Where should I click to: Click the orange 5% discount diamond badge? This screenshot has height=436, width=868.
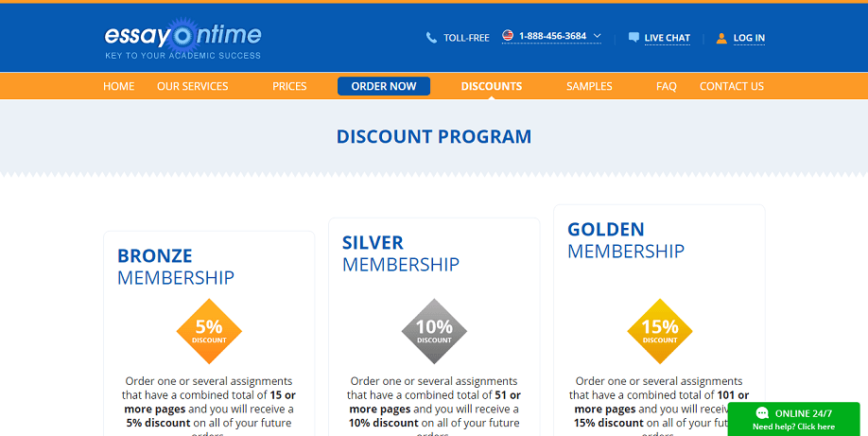click(x=209, y=331)
